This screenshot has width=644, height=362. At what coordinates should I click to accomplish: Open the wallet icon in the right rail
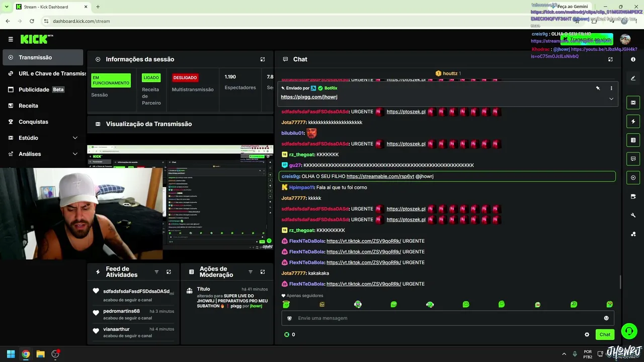633,197
